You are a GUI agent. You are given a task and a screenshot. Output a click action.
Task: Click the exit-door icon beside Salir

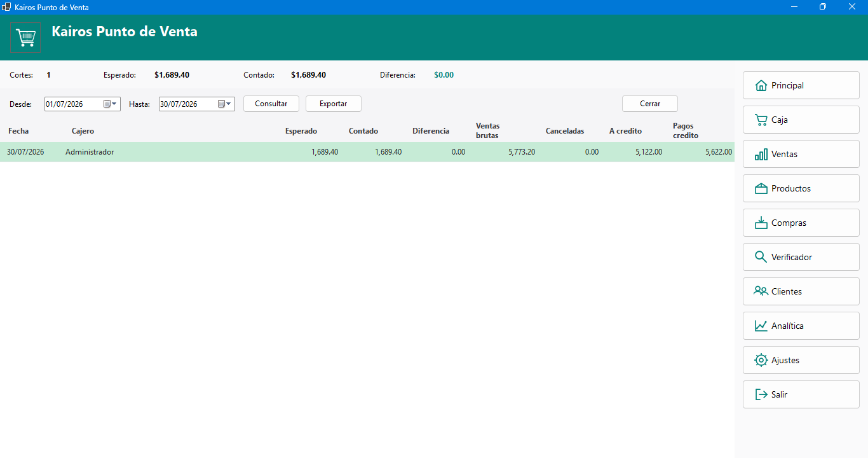[761, 394]
